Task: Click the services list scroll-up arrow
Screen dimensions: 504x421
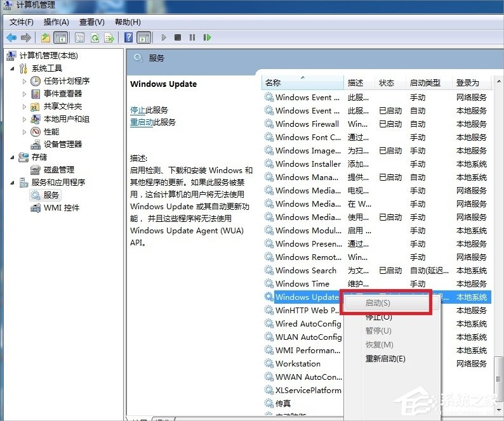Action: click(x=498, y=81)
